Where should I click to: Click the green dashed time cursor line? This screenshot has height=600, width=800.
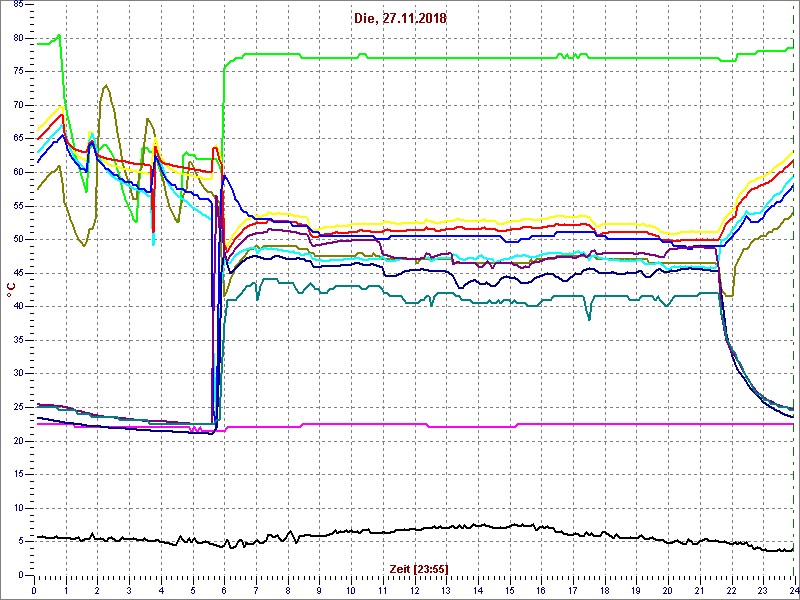[x=792, y=289]
